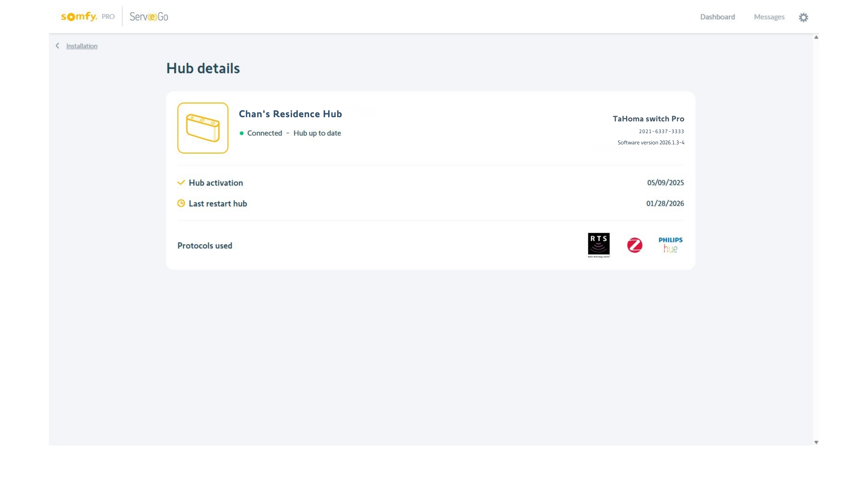Click the RTS protocol logo

[x=598, y=244]
